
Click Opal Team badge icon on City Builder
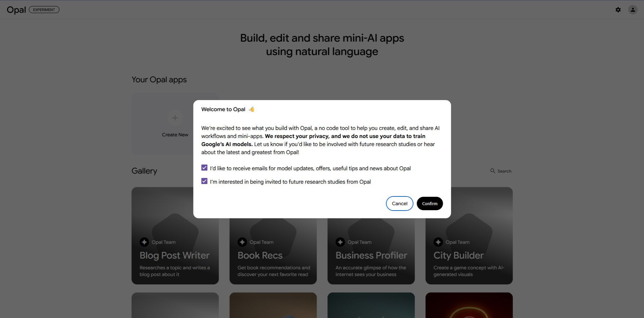click(438, 242)
